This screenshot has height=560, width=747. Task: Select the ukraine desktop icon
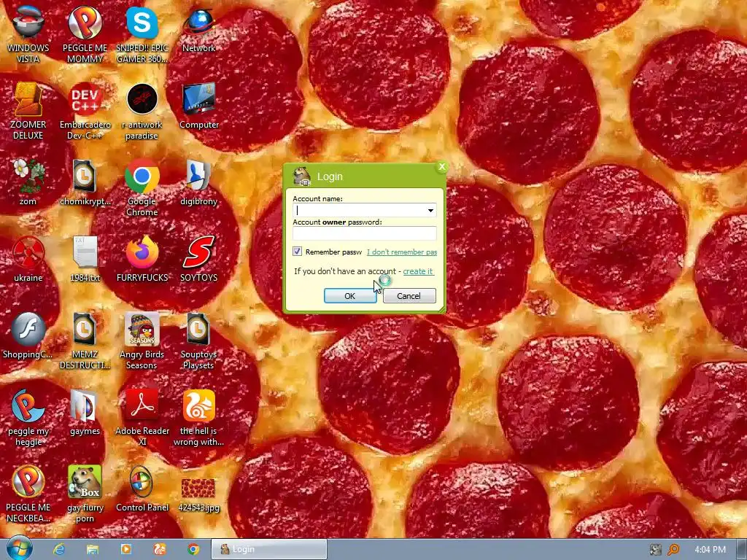pyautogui.click(x=28, y=259)
